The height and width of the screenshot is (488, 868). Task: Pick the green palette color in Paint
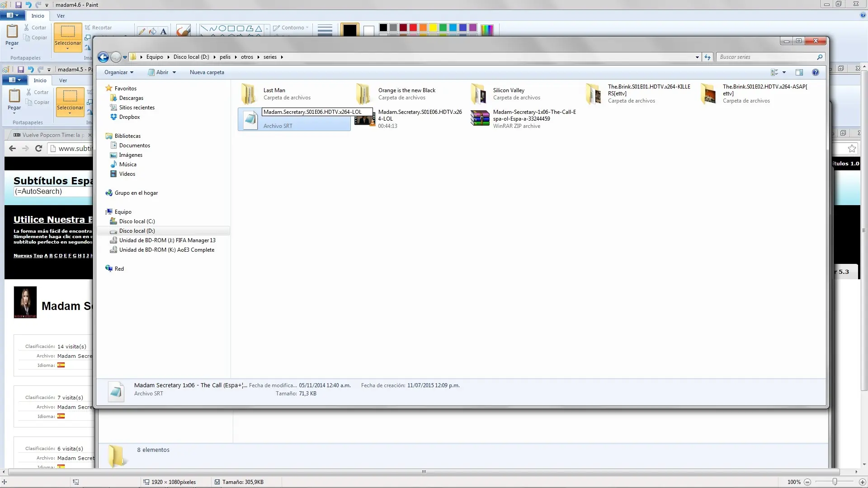click(x=443, y=28)
